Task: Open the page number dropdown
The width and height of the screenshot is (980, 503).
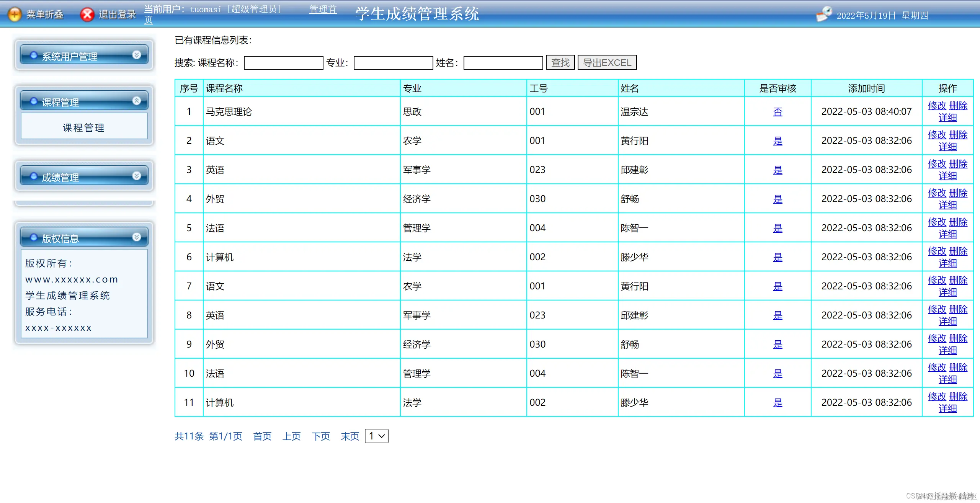Action: pyautogui.click(x=377, y=436)
